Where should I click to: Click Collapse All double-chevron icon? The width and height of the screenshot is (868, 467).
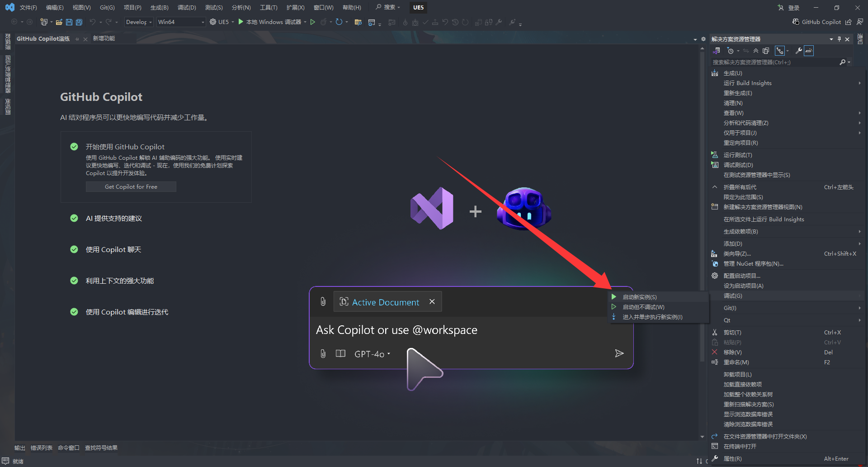[756, 51]
